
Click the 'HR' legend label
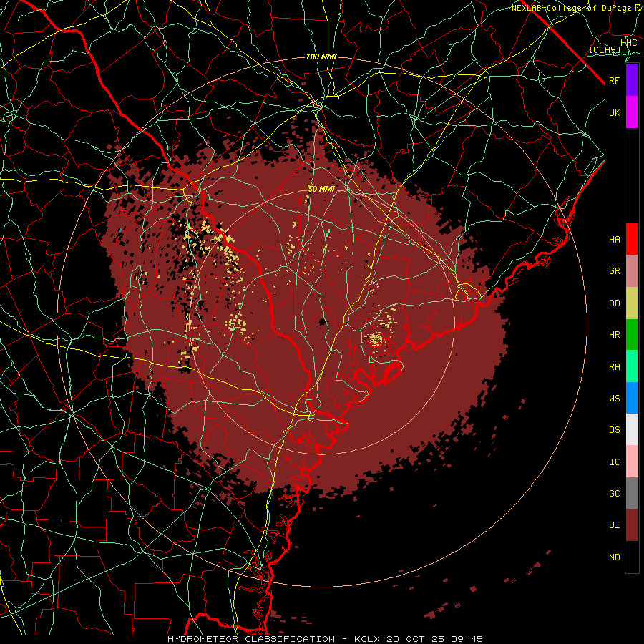(x=614, y=335)
